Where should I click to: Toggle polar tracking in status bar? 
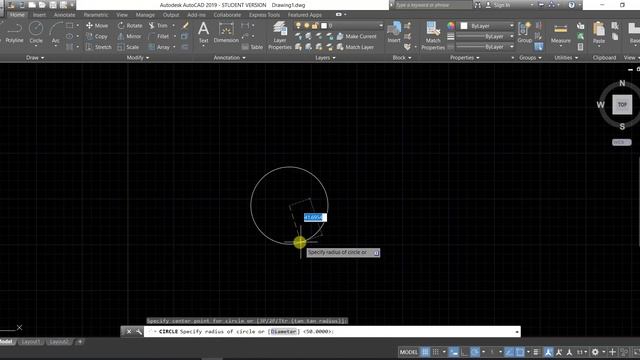[475, 352]
